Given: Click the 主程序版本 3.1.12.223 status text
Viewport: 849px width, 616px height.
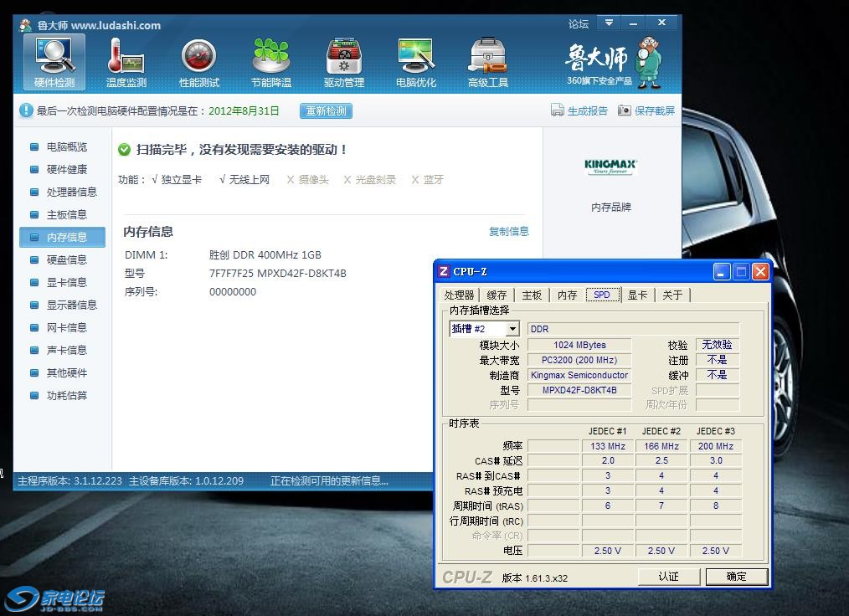Looking at the screenshot, I should pyautogui.click(x=69, y=480).
